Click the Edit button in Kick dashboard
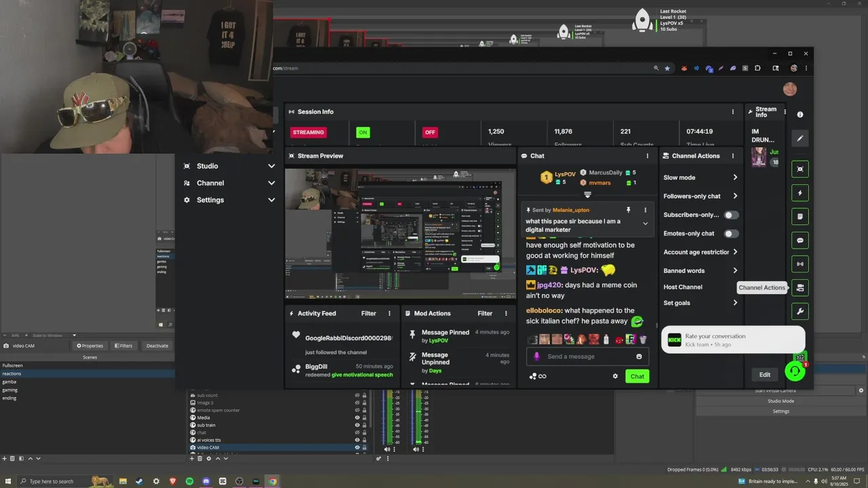This screenshot has height=488, width=868. (x=764, y=375)
